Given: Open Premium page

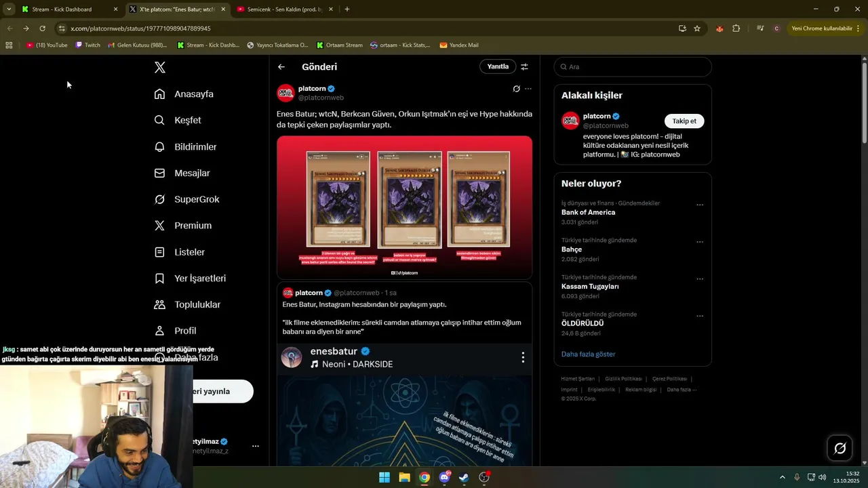Looking at the screenshot, I should (x=182, y=226).
